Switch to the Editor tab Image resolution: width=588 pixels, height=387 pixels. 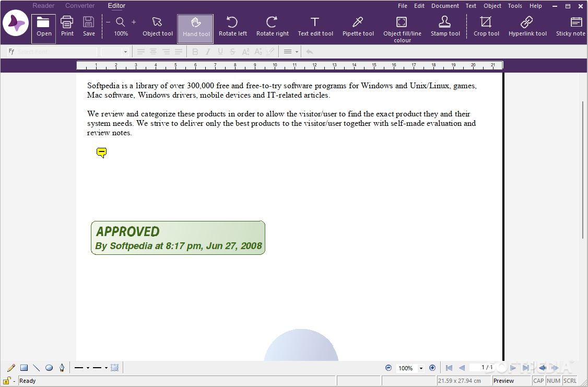coord(116,6)
